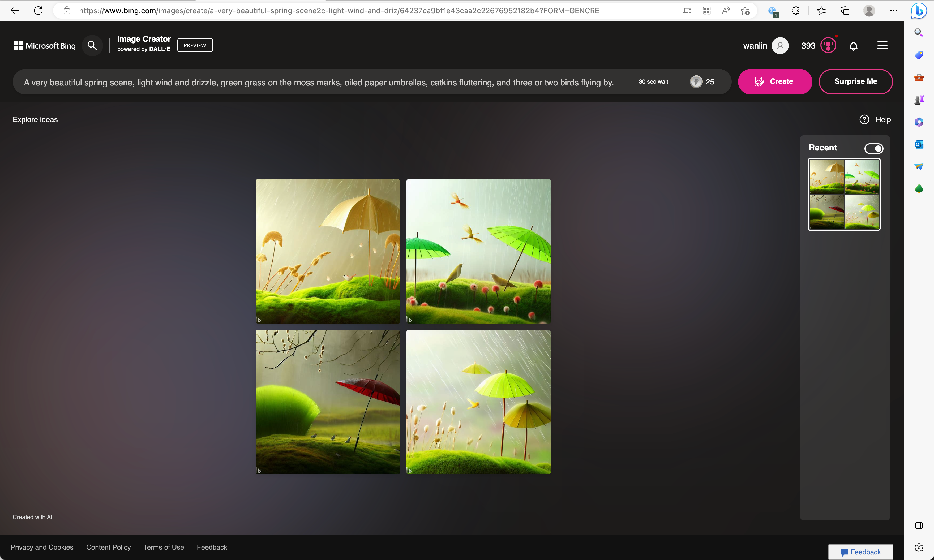This screenshot has height=560, width=934.
Task: Open the sidebar Microsoft 365 icon
Action: click(919, 122)
